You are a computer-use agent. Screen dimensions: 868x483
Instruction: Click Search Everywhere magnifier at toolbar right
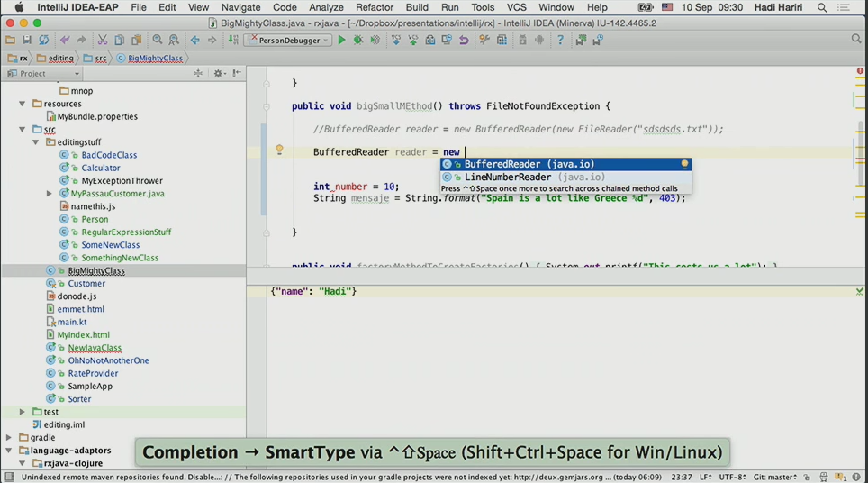click(x=856, y=40)
